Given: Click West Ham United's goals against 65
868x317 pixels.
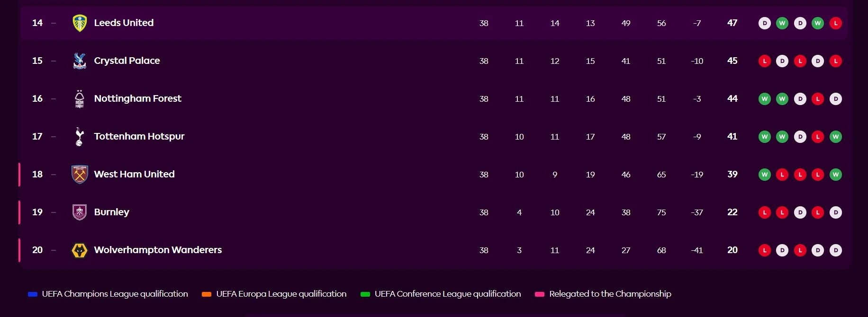Looking at the screenshot, I should pyautogui.click(x=661, y=175).
